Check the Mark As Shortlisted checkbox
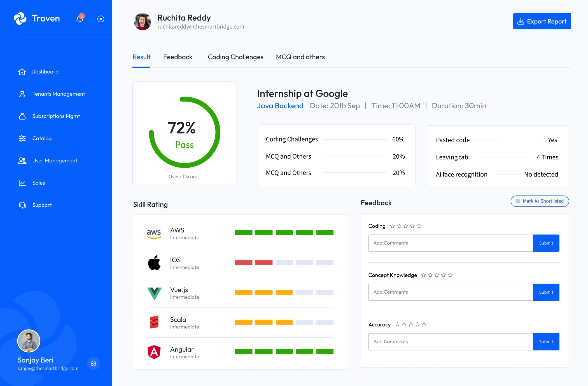 click(x=518, y=201)
